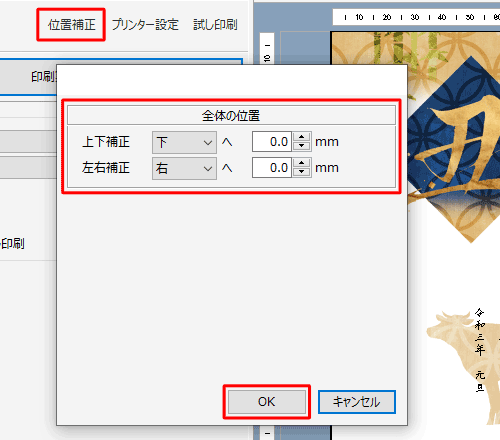Open the 左右補正 direction dropdown
500x440 pixels.
pyautogui.click(x=184, y=168)
